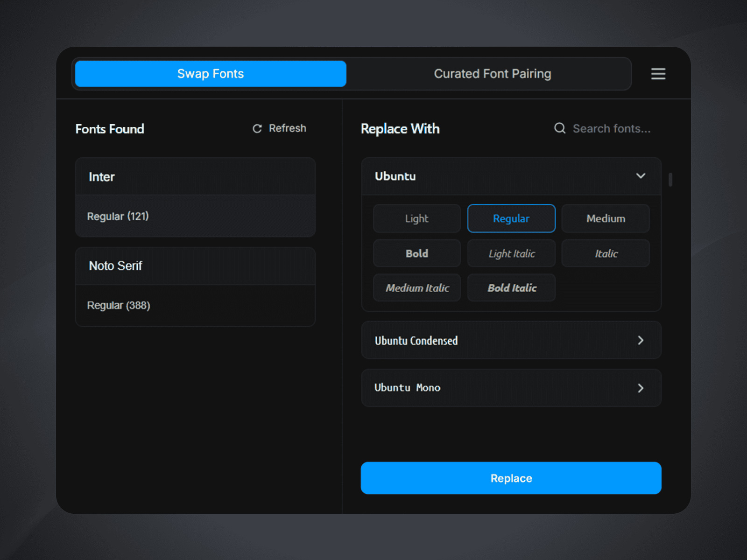Click the right chevron on Ubuntu Condensed

641,341
